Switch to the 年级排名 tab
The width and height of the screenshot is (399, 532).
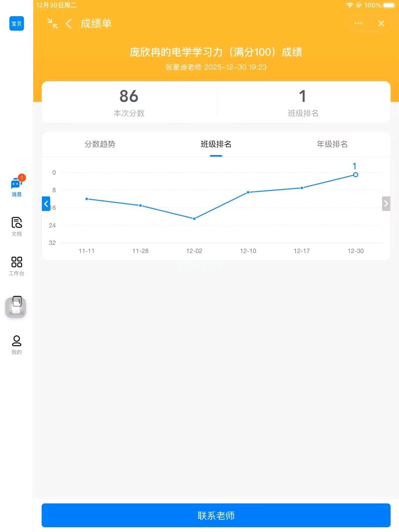point(332,144)
